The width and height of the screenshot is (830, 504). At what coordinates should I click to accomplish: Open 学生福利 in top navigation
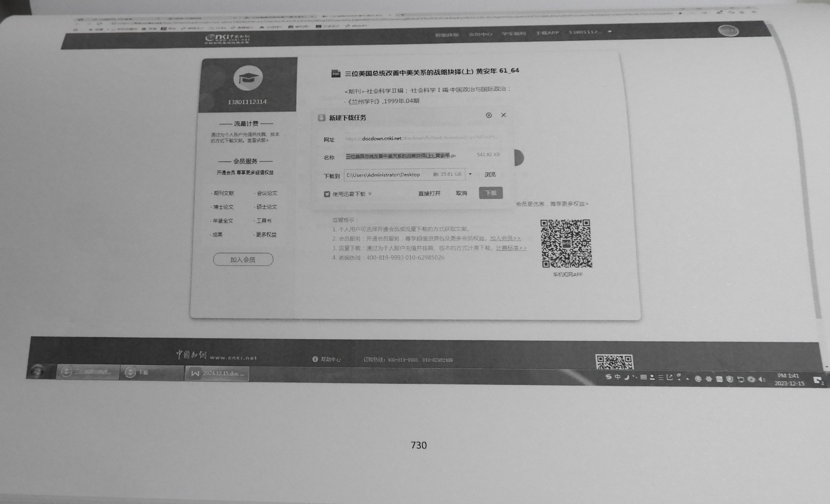[514, 33]
